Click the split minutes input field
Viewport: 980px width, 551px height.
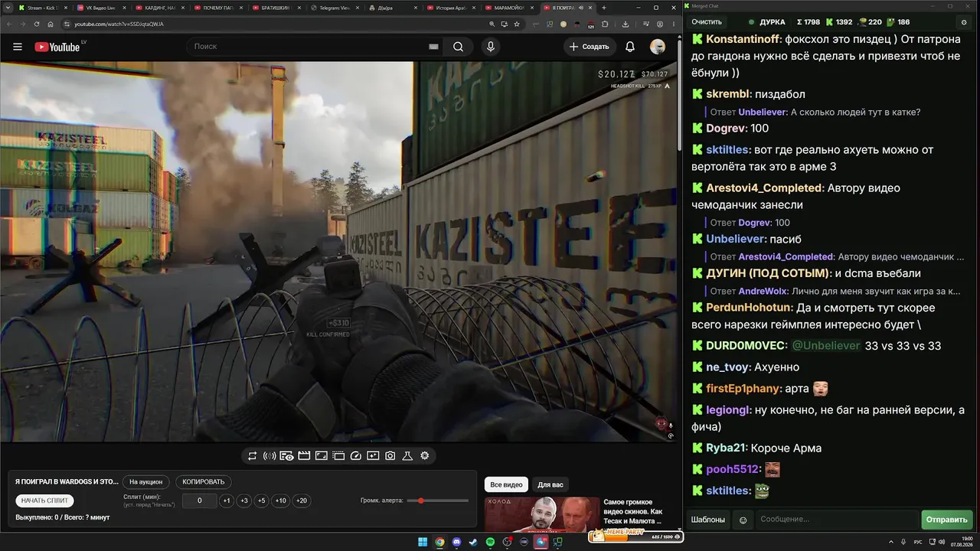click(200, 500)
